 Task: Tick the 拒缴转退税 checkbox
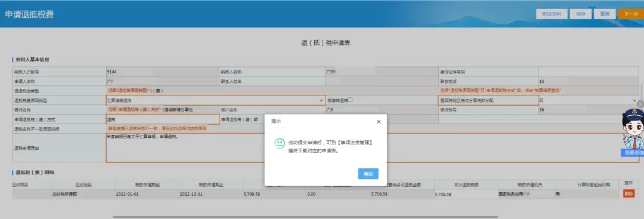click(x=351, y=100)
